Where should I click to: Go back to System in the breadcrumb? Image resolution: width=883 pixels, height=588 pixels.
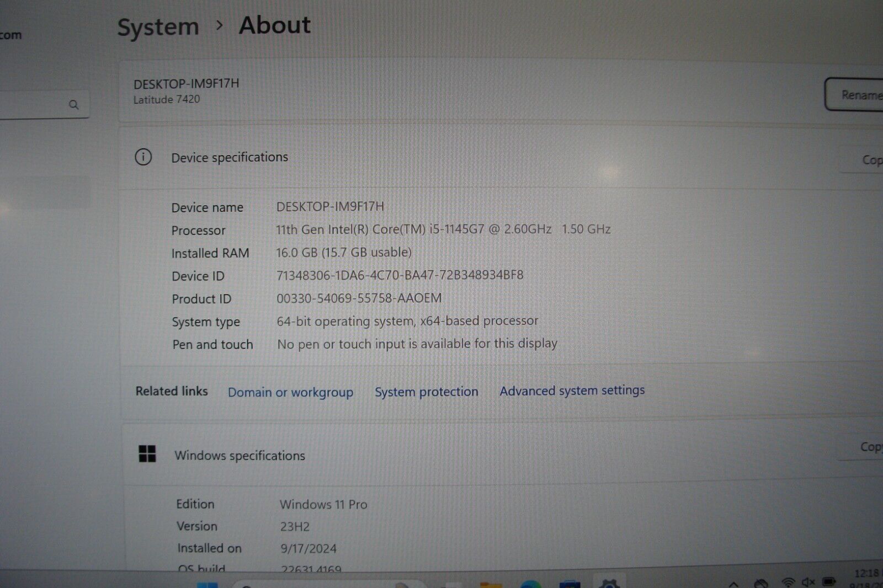coord(158,27)
